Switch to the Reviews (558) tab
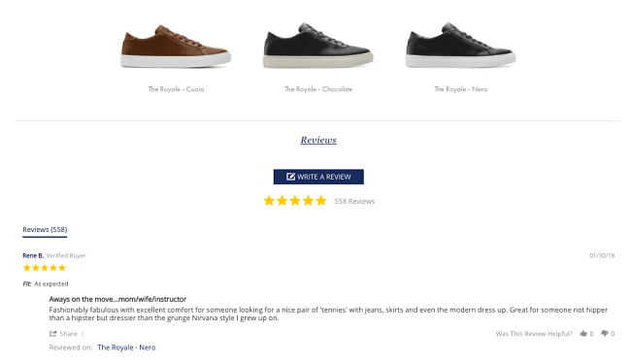Image resolution: width=631 pixels, height=364 pixels. click(45, 230)
